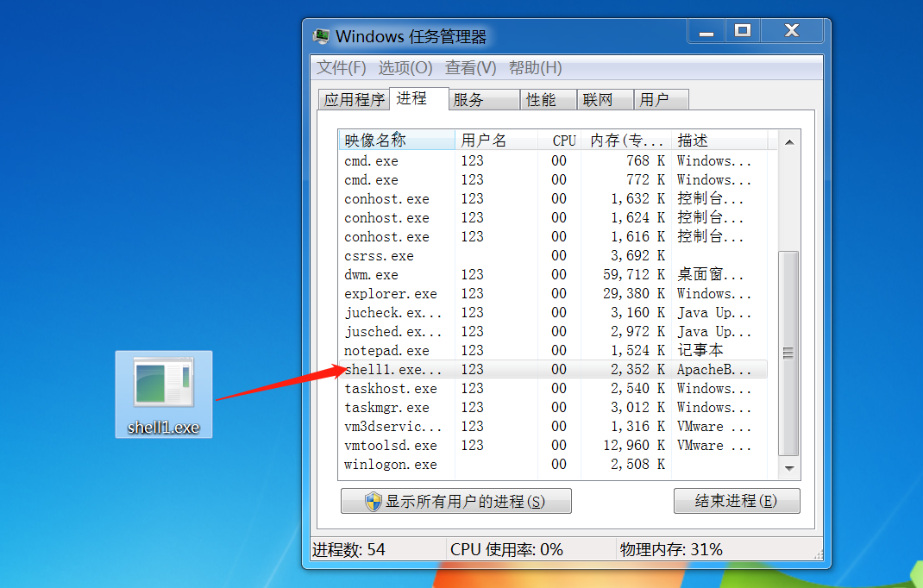Sort by 描述 column header

719,140
